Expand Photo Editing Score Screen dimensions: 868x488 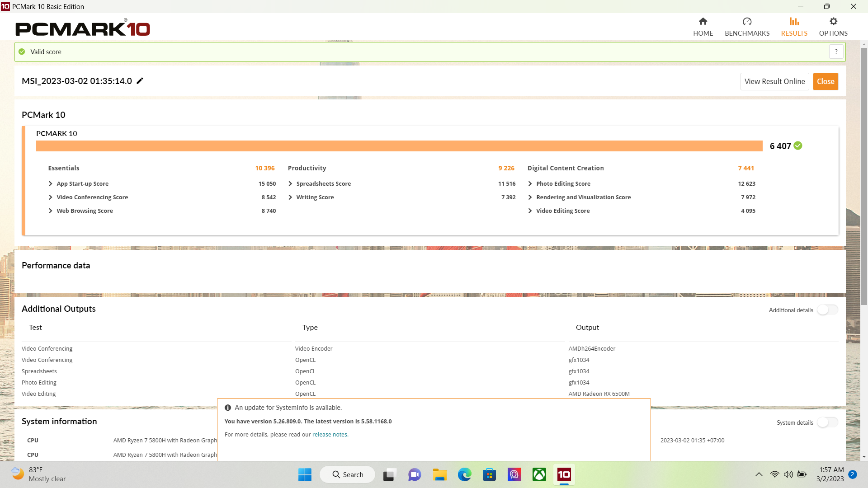(x=530, y=184)
